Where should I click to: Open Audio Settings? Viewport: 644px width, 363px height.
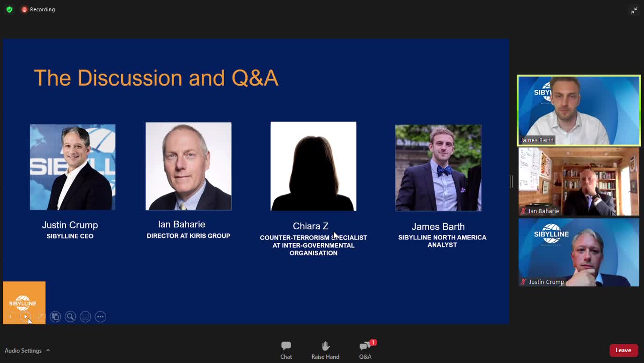(x=23, y=350)
